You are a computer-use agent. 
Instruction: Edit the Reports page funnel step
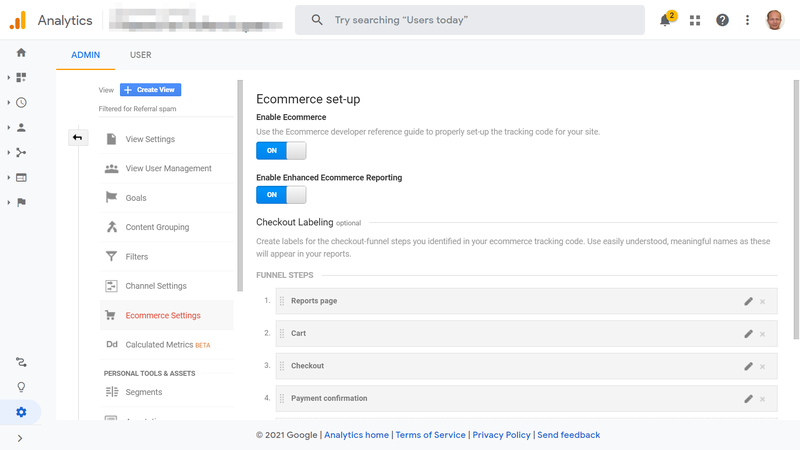tap(748, 302)
